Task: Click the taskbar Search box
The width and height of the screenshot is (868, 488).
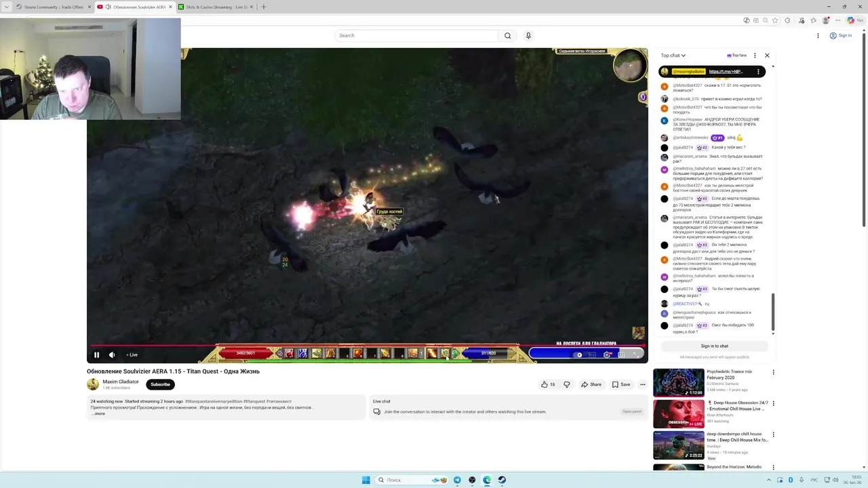Action: [412, 480]
